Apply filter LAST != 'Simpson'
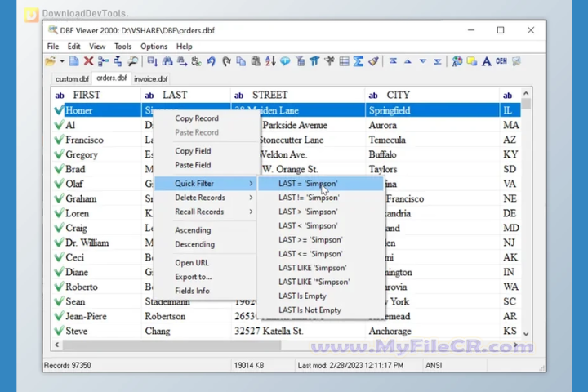The width and height of the screenshot is (588, 392). click(x=321, y=198)
